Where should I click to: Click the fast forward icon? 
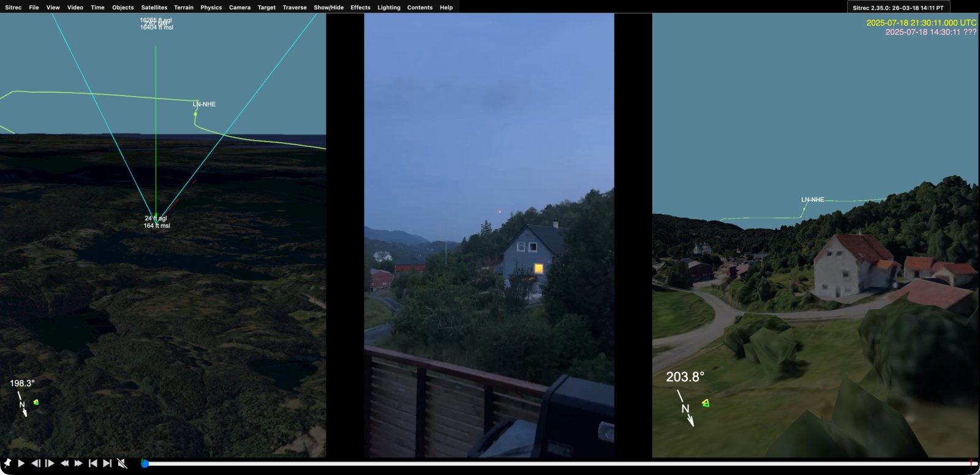click(x=78, y=463)
